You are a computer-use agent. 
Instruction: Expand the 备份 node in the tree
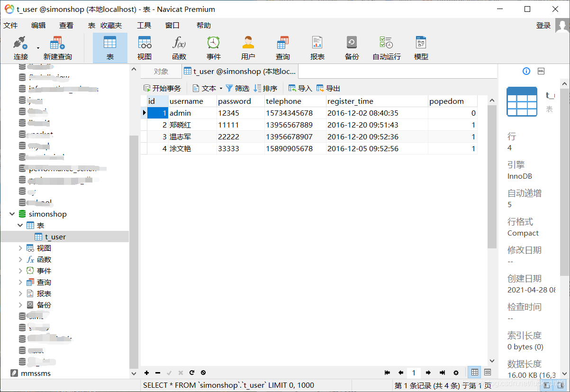click(x=20, y=305)
